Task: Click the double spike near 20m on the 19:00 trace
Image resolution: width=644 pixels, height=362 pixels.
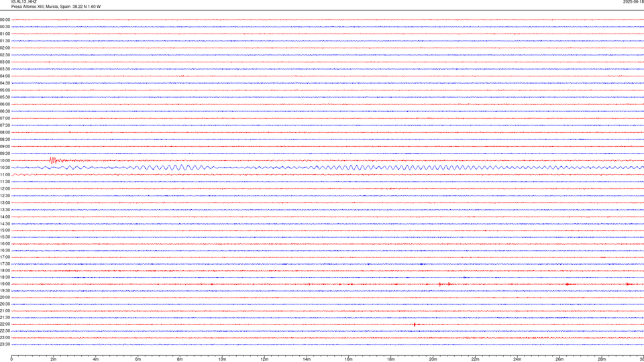Action: point(444,284)
